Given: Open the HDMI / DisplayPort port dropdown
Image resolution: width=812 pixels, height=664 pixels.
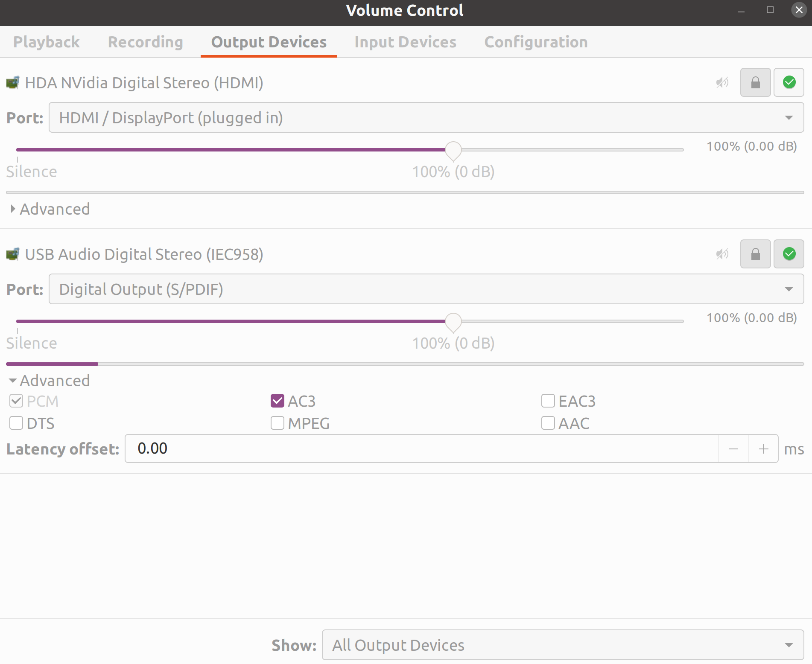Looking at the screenshot, I should click(426, 117).
